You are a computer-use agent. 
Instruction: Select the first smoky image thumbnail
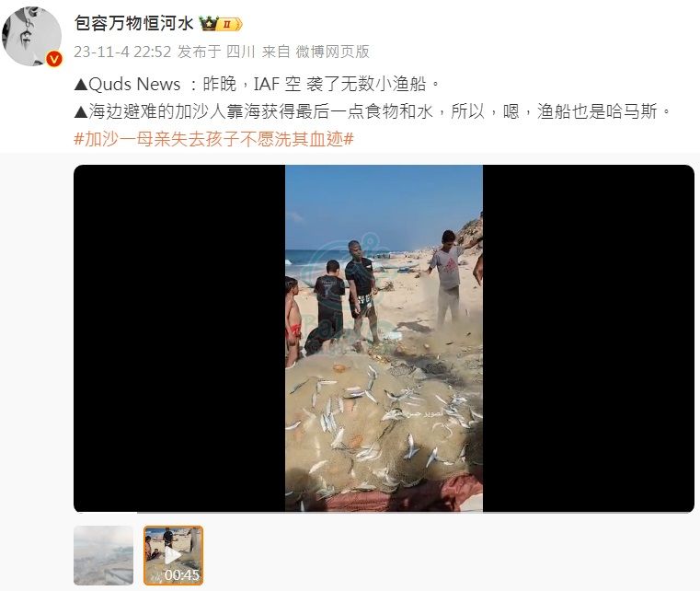[104, 556]
